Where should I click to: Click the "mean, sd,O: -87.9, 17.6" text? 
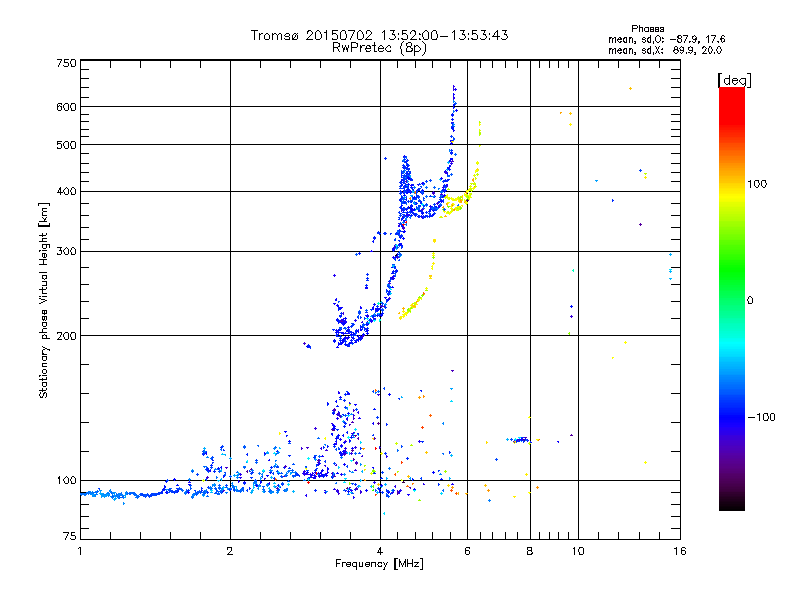click(666, 39)
